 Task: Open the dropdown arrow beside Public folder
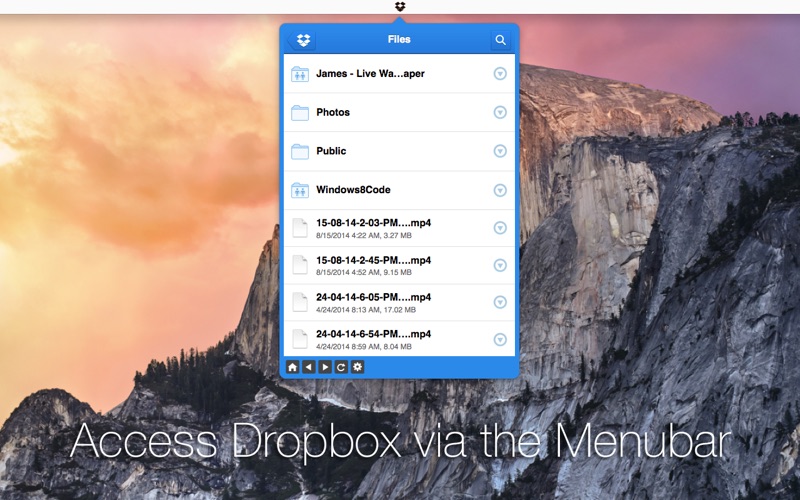500,151
